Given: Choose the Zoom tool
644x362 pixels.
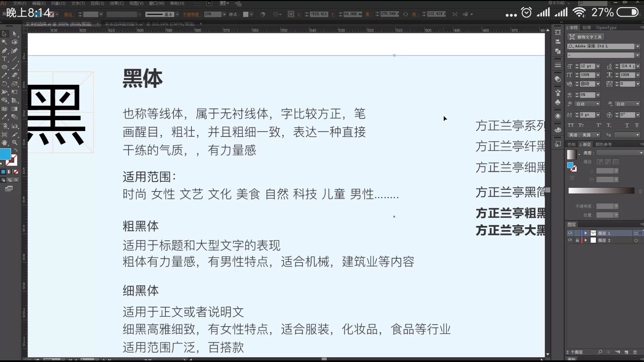Looking at the screenshot, I should 14,142.
